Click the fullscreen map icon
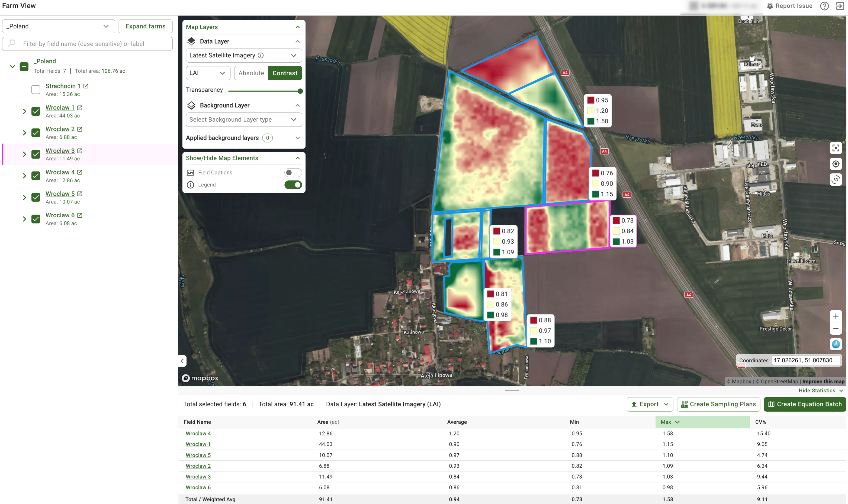The height and width of the screenshot is (504, 848). tap(836, 148)
